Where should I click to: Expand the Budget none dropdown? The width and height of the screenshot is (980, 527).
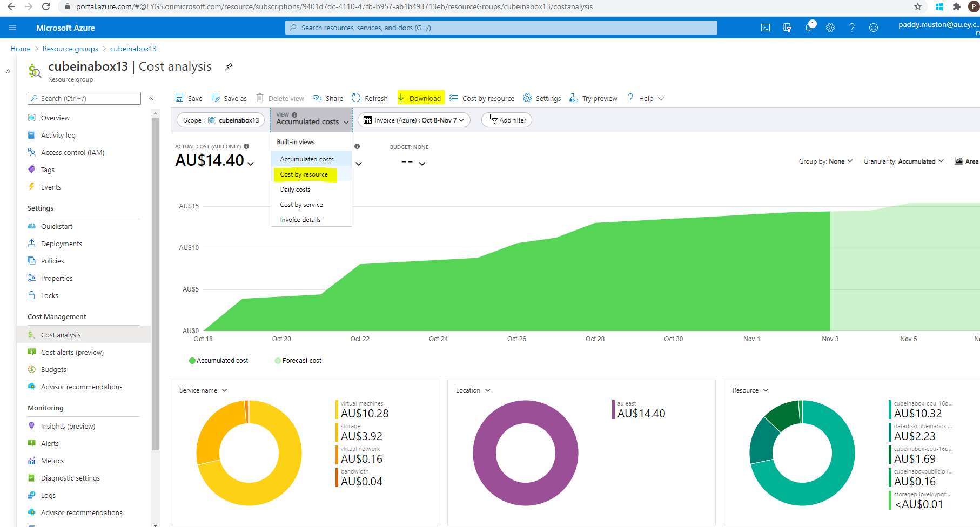tap(422, 163)
